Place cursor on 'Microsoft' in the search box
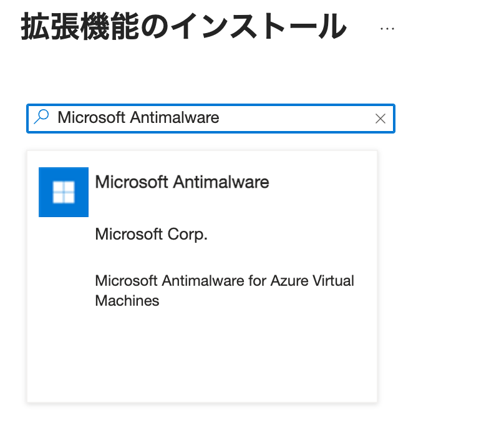Viewport: 504px width, 438px height. coord(92,118)
